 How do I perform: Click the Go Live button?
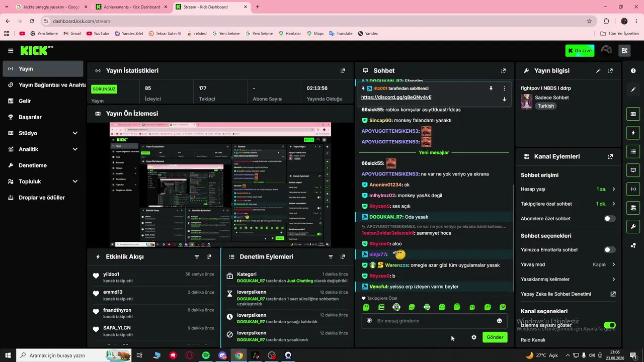(580, 51)
